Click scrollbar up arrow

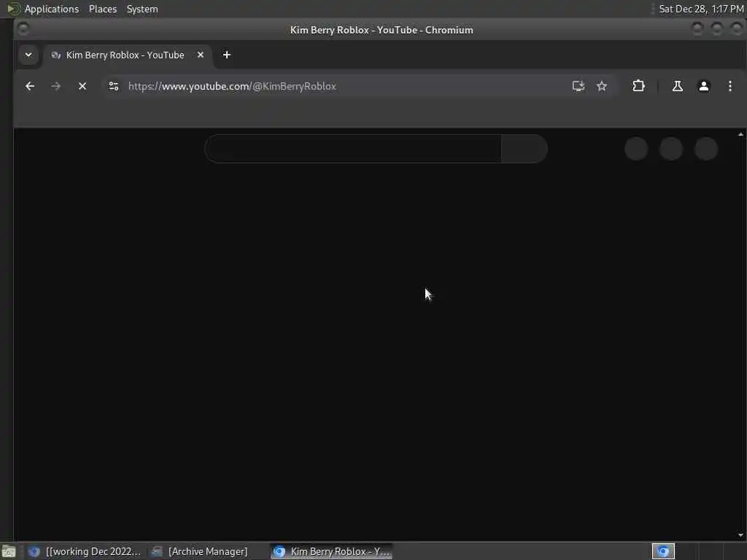click(x=740, y=134)
